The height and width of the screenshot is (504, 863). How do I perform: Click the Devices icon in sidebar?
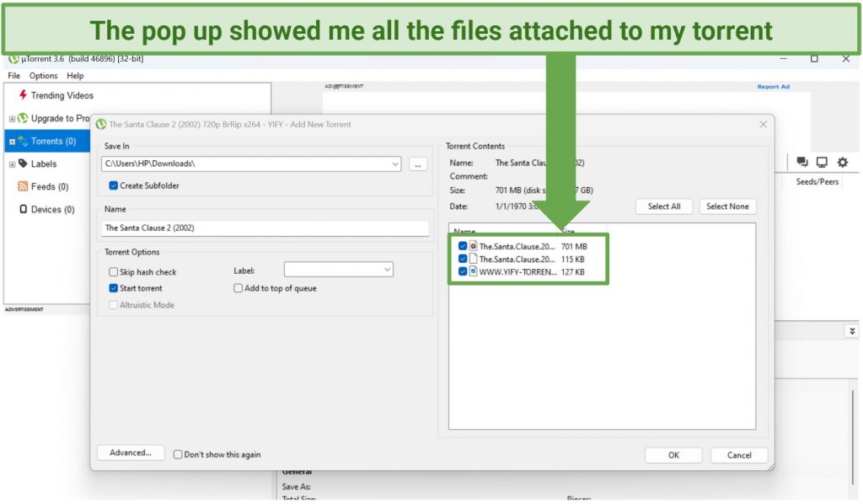(x=23, y=209)
